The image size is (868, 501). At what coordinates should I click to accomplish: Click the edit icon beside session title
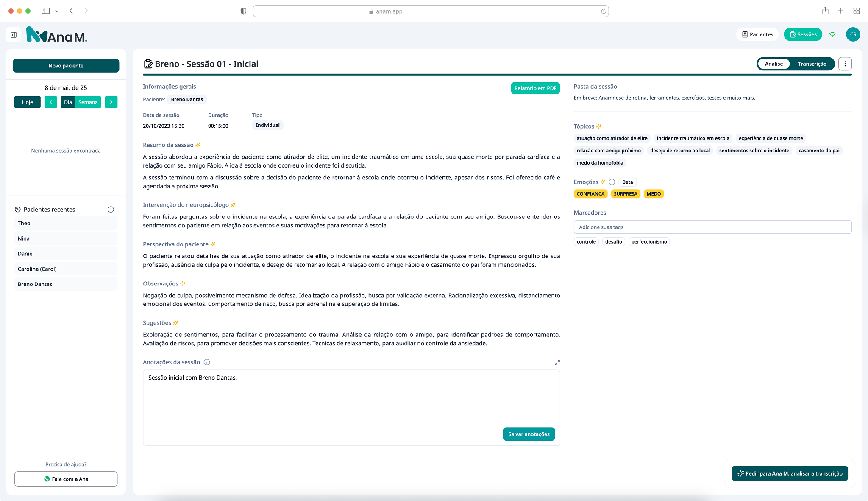pos(148,64)
